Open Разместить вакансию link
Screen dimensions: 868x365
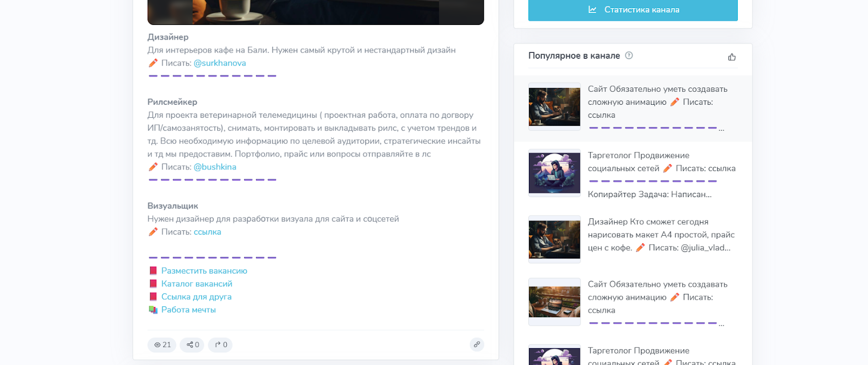(204, 270)
